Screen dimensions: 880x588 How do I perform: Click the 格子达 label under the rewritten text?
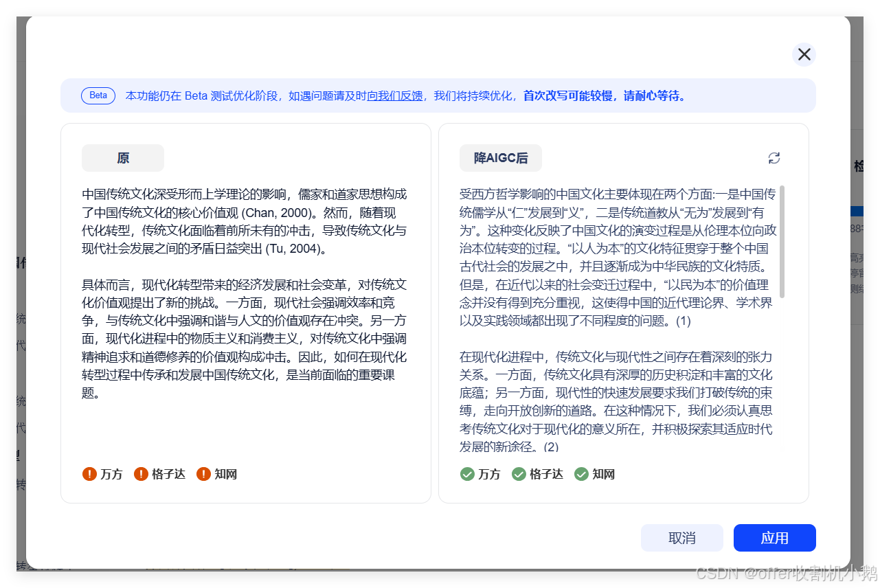click(546, 474)
